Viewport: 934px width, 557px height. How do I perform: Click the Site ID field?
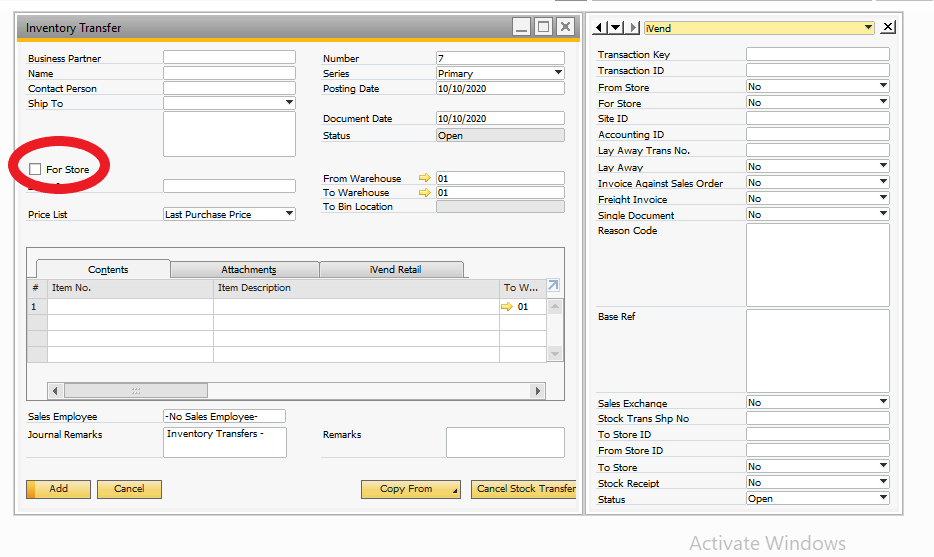point(818,118)
